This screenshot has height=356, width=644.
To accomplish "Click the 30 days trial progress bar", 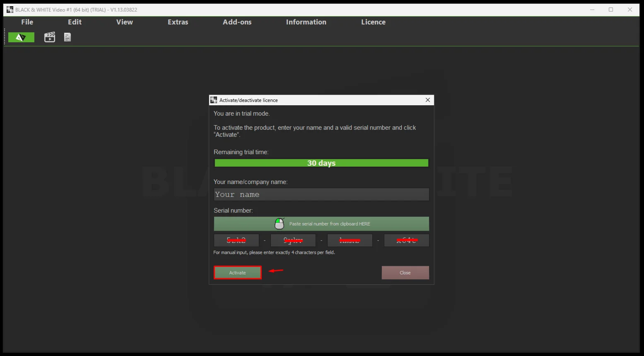I will pos(321,163).
